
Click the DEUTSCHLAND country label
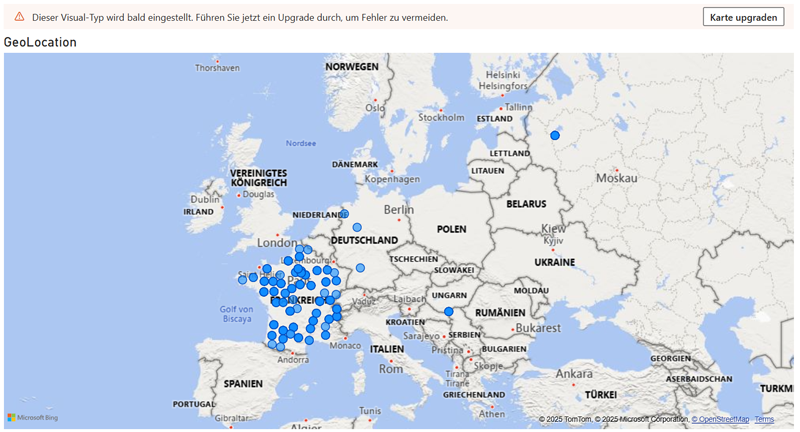pyautogui.click(x=363, y=241)
